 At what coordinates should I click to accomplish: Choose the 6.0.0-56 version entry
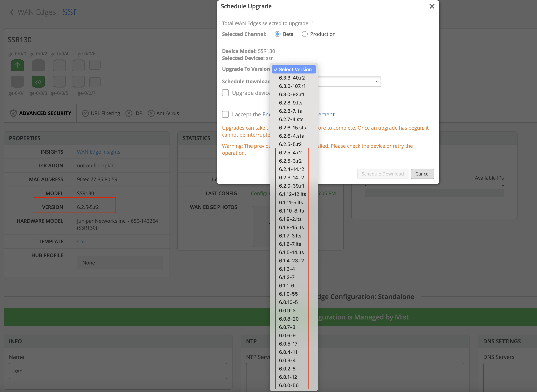[x=289, y=385]
